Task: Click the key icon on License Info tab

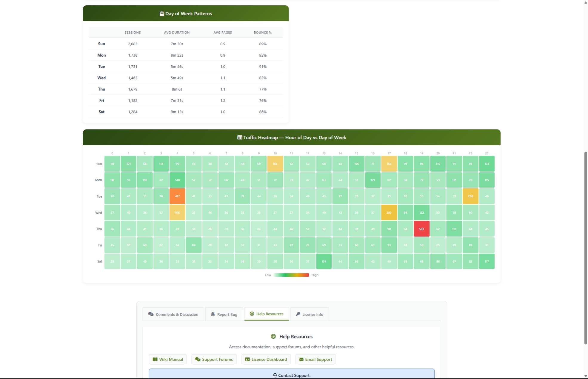Action: [x=298, y=314]
